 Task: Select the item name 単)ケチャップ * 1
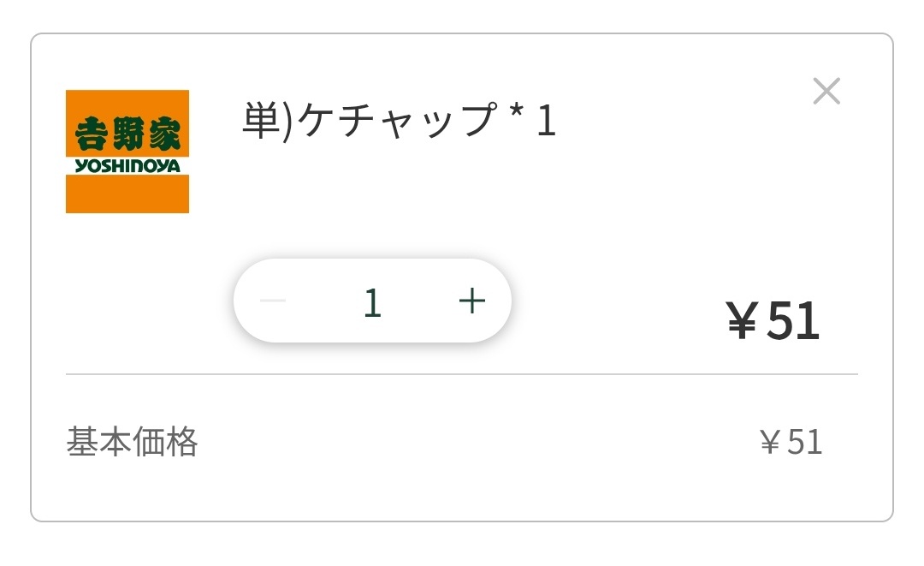pos(399,121)
